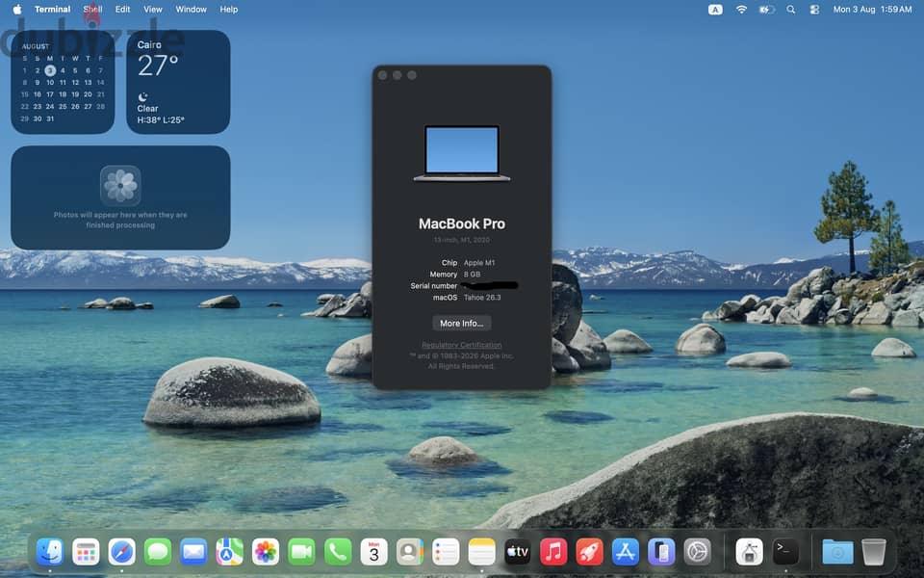The image size is (924, 578).
Task: Launch the App Store from Dock
Action: tap(626, 552)
